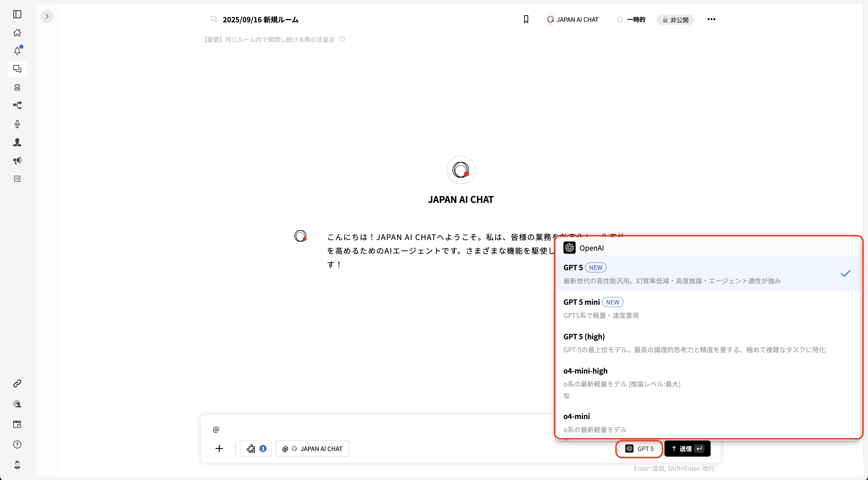Screen dimensions: 868x480
Task: Open the 一時的 temporary chat menu
Action: (631, 19)
